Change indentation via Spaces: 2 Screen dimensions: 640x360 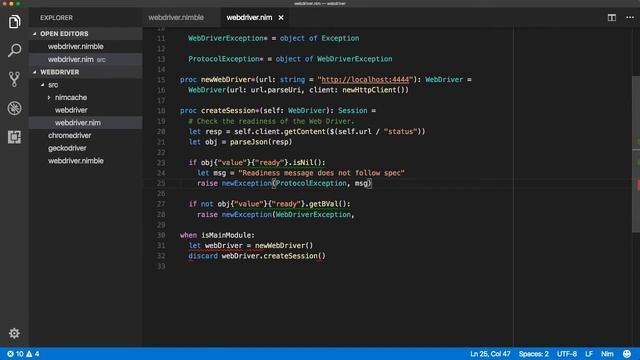(x=533, y=354)
